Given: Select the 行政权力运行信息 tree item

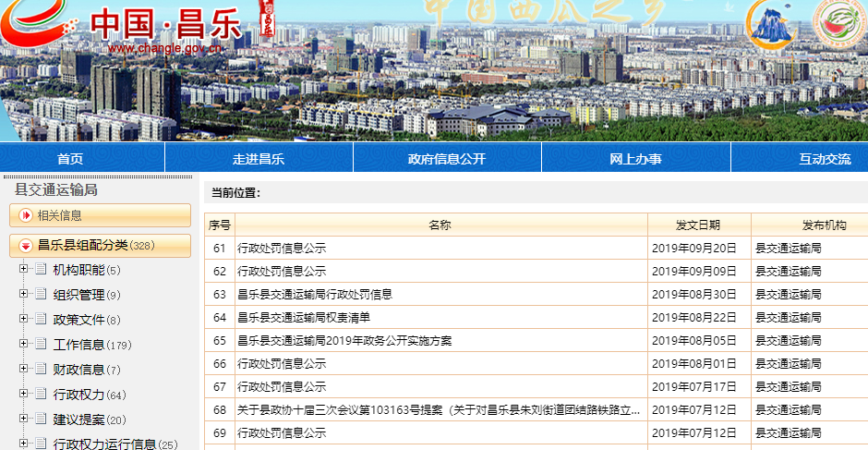Looking at the screenshot, I should click(104, 444).
